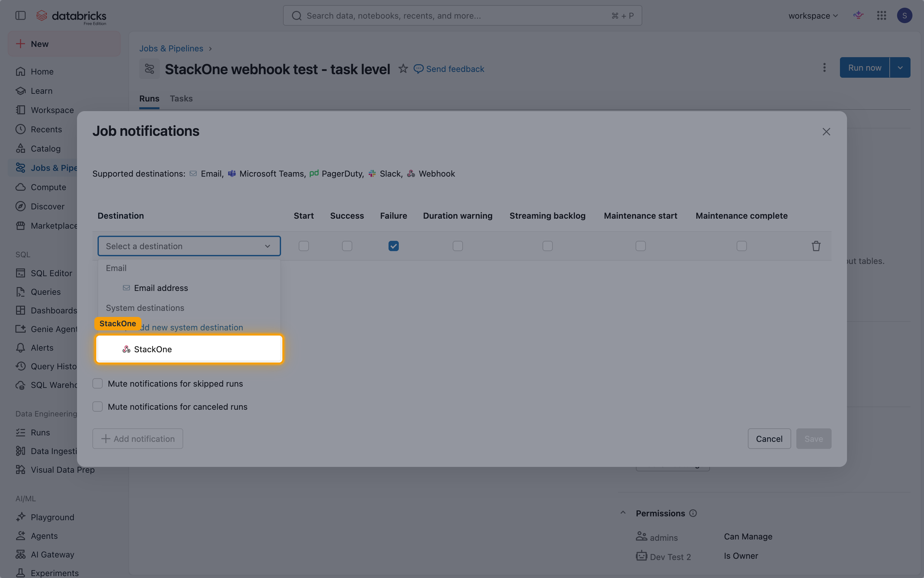Click the user avatar S
Image resolution: width=924 pixels, height=578 pixels.
coord(904,15)
